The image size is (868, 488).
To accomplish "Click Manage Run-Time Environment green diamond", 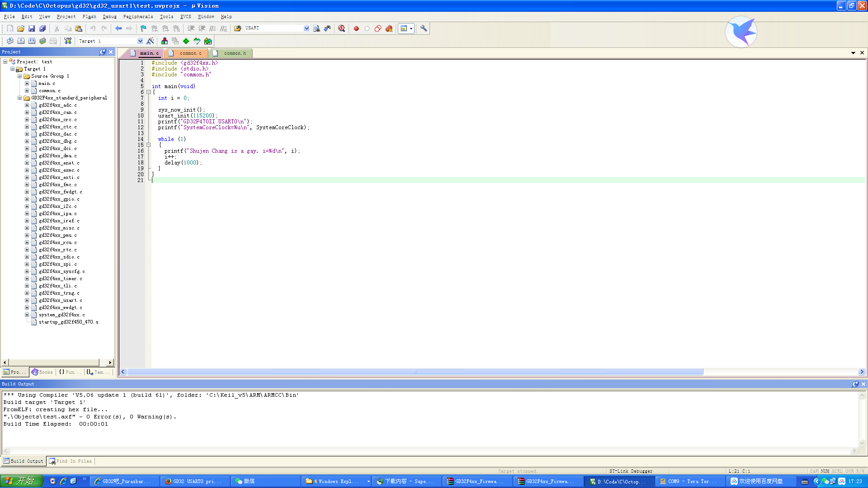I will 186,41.
